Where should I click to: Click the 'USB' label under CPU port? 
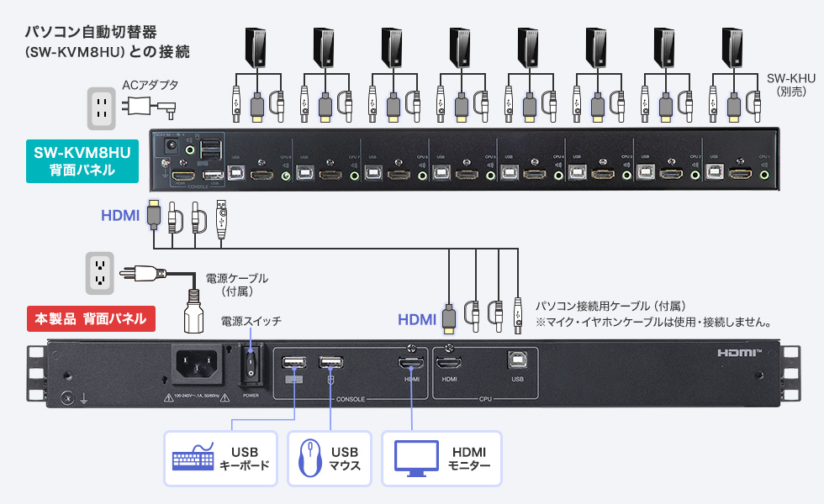(x=518, y=379)
